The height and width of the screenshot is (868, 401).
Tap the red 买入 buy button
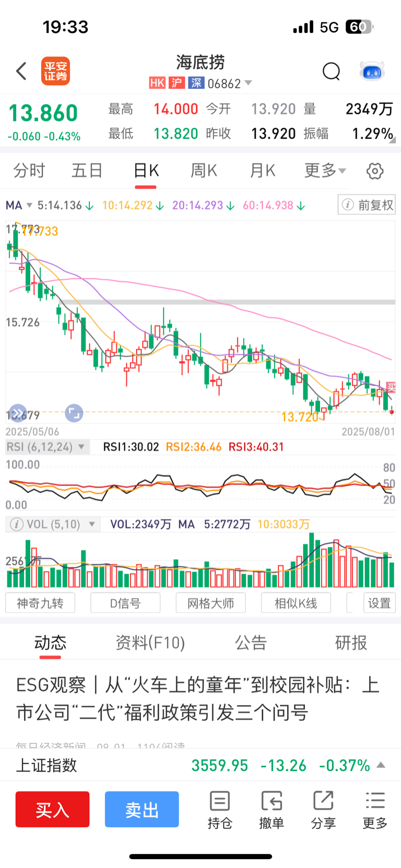[x=52, y=810]
